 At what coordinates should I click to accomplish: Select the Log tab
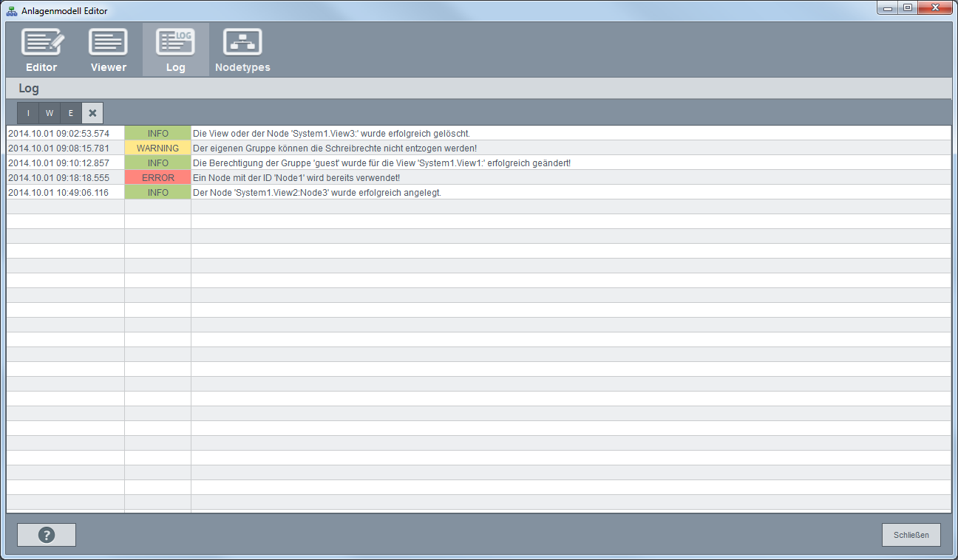176,49
